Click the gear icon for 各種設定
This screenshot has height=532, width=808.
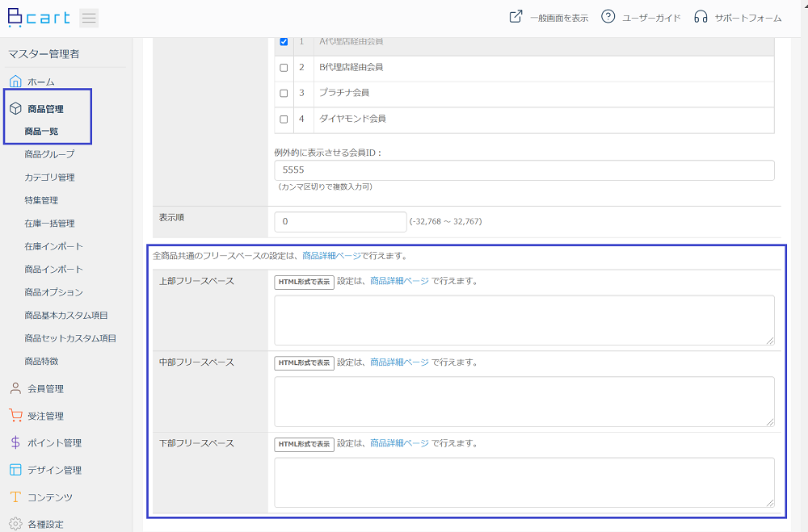15,524
